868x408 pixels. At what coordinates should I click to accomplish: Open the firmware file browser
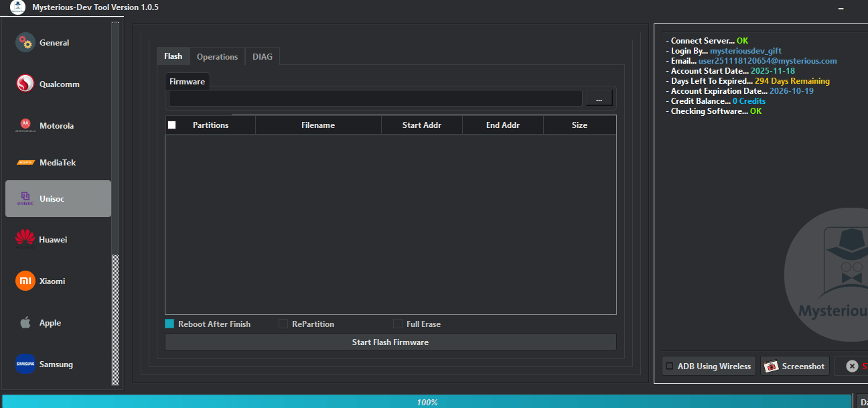[598, 97]
